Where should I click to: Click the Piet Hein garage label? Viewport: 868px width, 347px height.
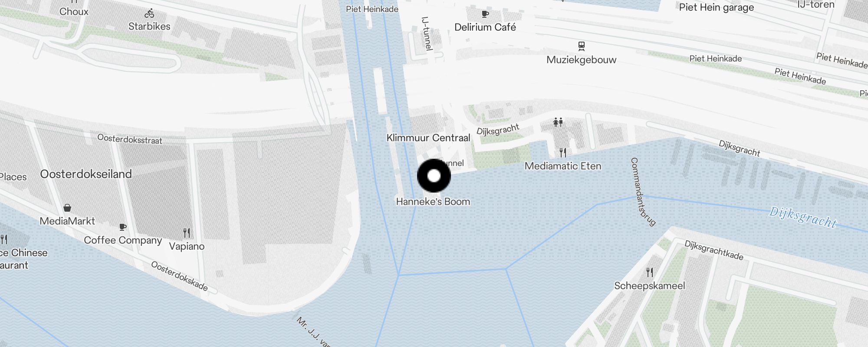click(717, 7)
